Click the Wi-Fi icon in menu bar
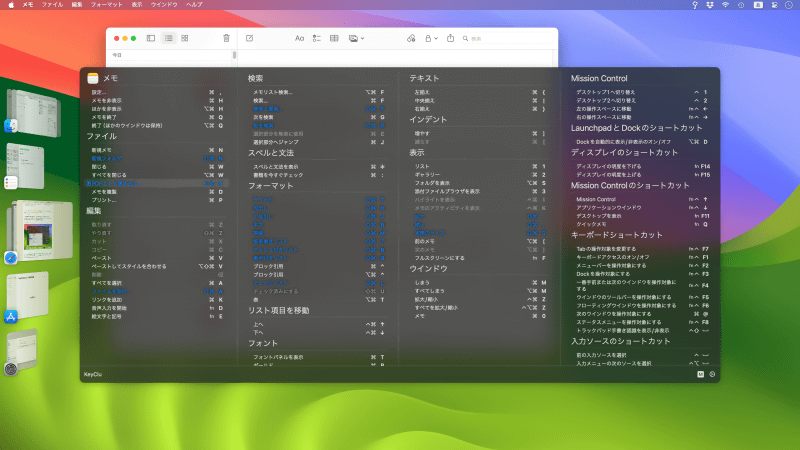The width and height of the screenshot is (800, 450). pos(725,5)
